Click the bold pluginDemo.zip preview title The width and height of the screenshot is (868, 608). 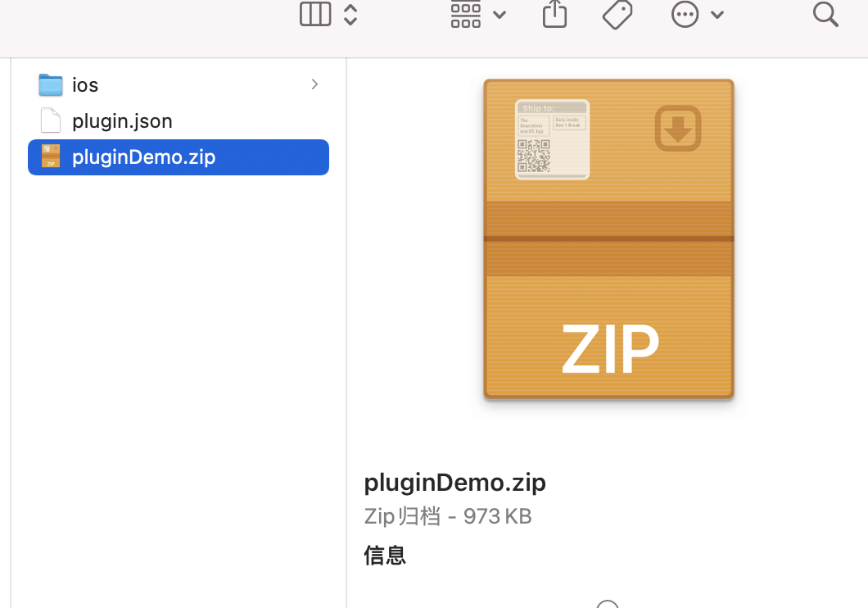455,483
